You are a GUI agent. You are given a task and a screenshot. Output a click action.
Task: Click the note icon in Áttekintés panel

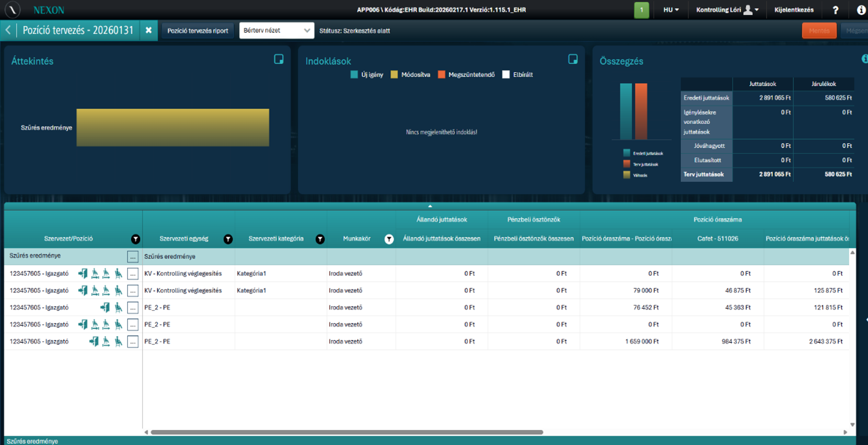point(279,59)
